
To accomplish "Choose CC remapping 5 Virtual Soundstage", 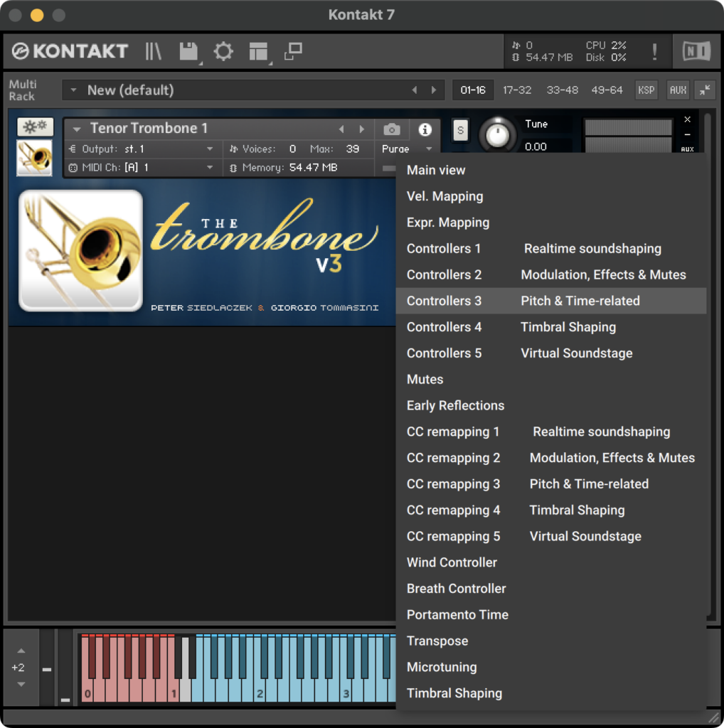I will tap(551, 536).
